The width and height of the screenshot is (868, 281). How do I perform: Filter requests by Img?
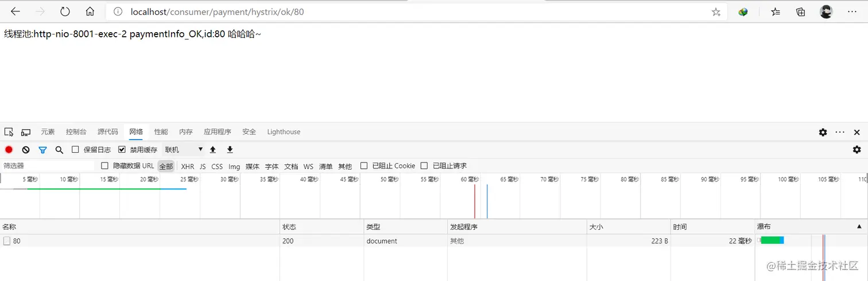pyautogui.click(x=234, y=166)
